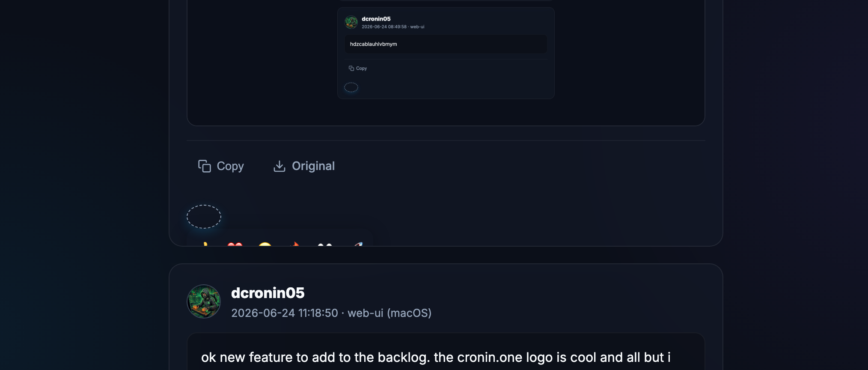Image resolution: width=868 pixels, height=370 pixels.
Task: Select the 2026-06-24 11:18:50 timestamp
Action: [285, 313]
